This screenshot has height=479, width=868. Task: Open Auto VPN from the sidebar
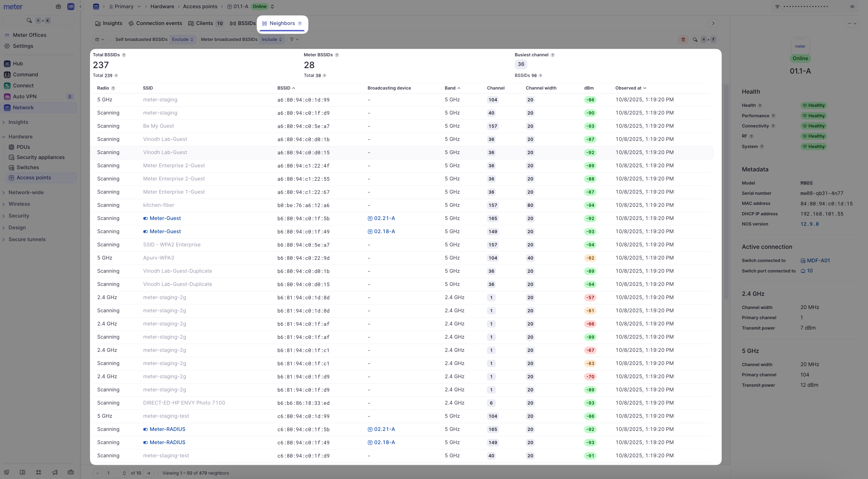click(25, 96)
